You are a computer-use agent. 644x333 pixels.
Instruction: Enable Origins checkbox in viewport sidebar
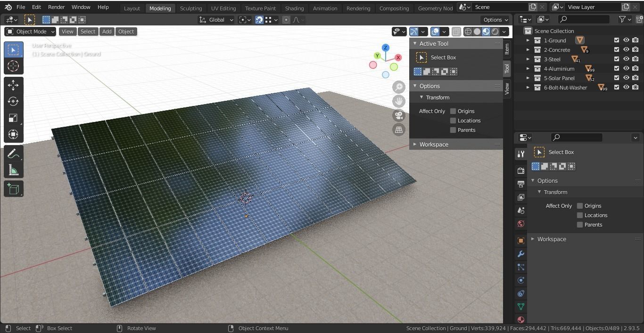pos(453,111)
